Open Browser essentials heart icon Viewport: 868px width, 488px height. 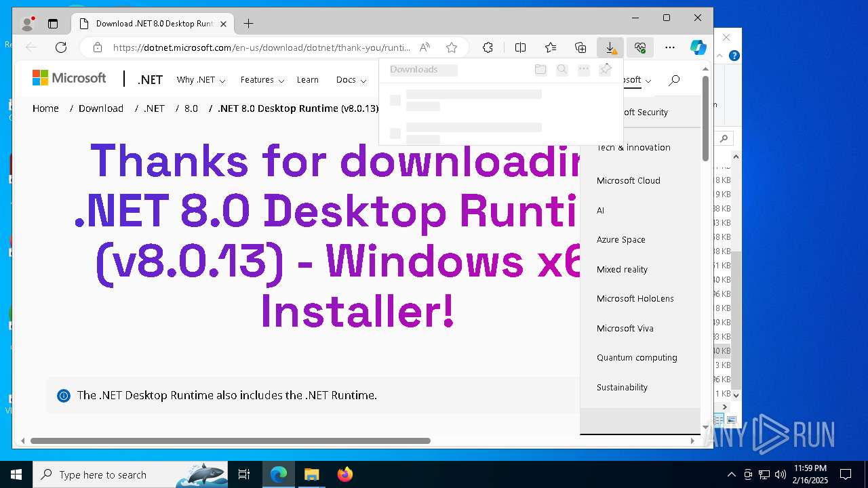[640, 47]
